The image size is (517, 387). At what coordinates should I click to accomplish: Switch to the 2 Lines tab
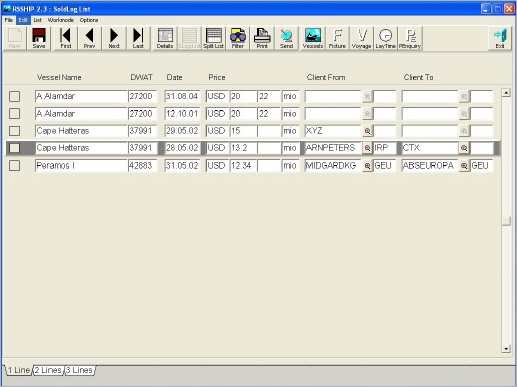coord(48,370)
